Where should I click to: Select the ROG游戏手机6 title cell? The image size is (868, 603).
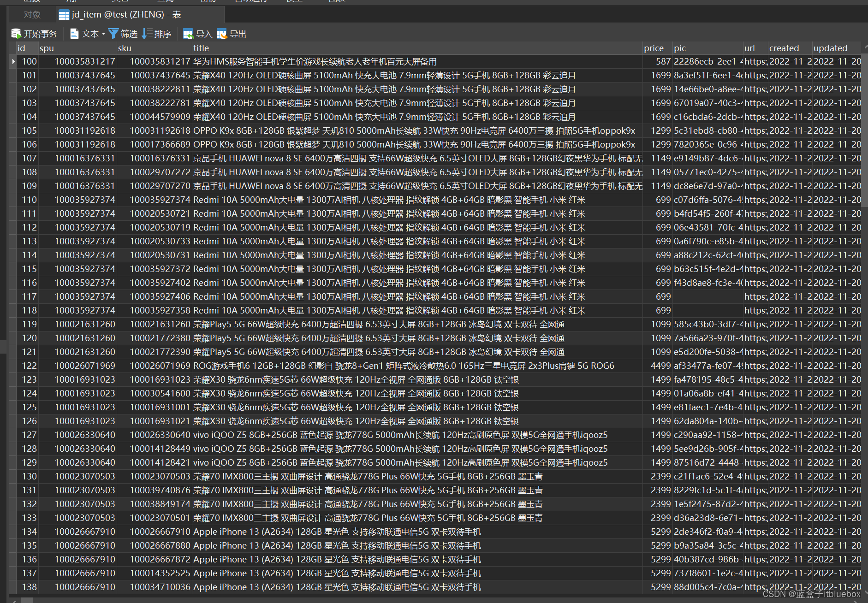pos(417,366)
